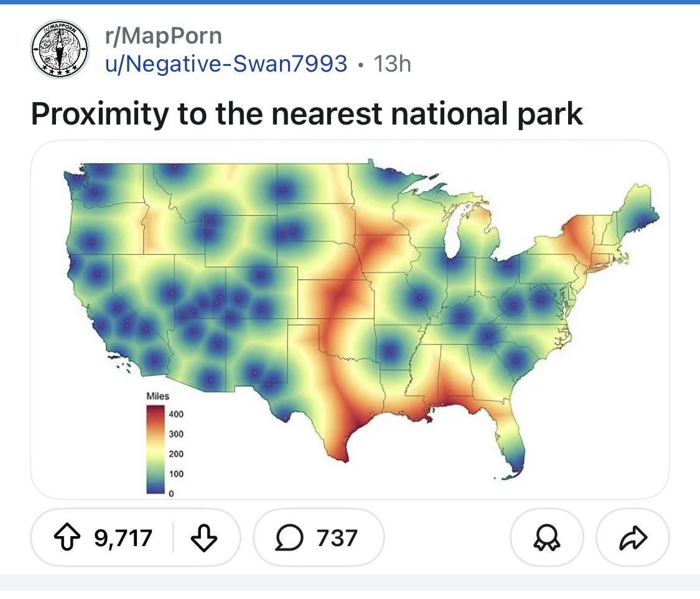Open the u/Negative-Swan7993 user profile
Screen dimensions: 700x599
point(225,63)
